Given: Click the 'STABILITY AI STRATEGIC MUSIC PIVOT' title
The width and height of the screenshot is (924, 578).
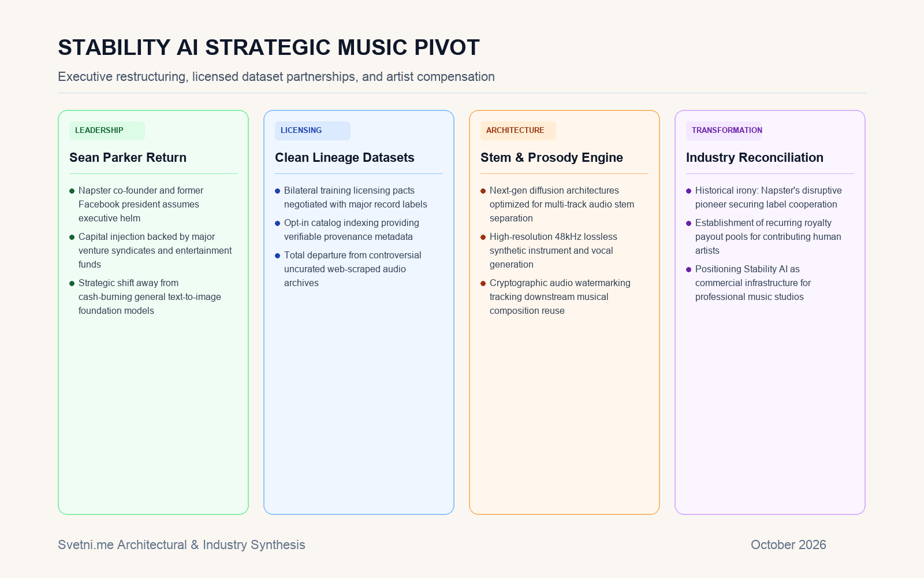Looking at the screenshot, I should click(269, 47).
